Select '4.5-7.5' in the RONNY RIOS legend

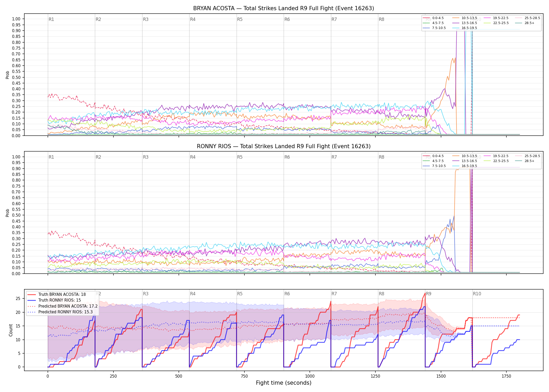point(438,161)
